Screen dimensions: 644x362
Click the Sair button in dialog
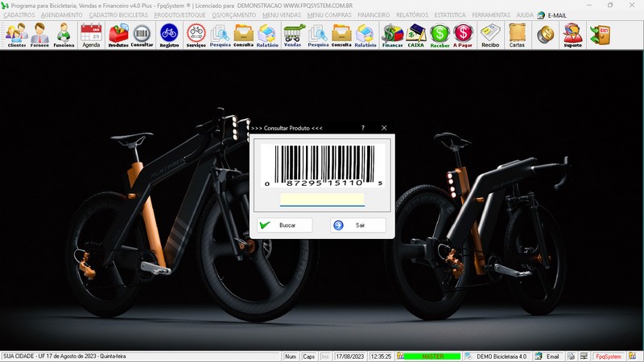point(358,225)
